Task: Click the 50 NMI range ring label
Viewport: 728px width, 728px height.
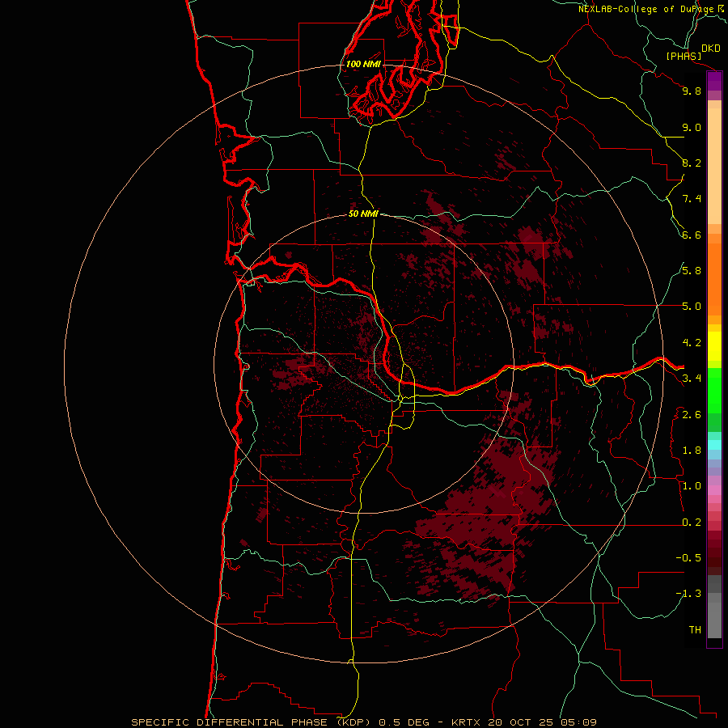Action: [363, 214]
